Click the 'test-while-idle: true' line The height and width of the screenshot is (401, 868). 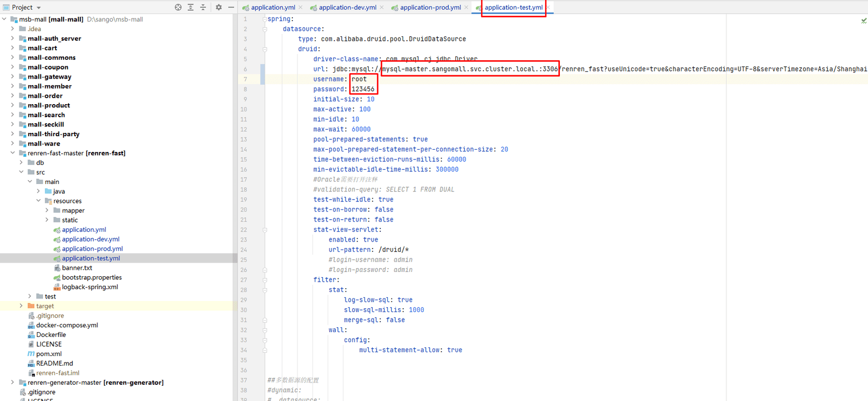coord(353,200)
